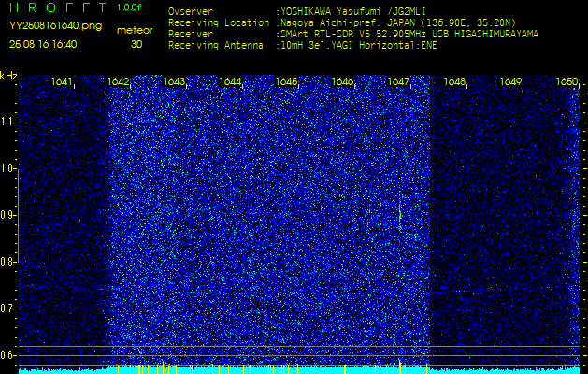Image resolution: width=588 pixels, height=374 pixels.
Task: Click the red-green meteor echo streak near 0.9 kHz
Action: tap(400, 215)
